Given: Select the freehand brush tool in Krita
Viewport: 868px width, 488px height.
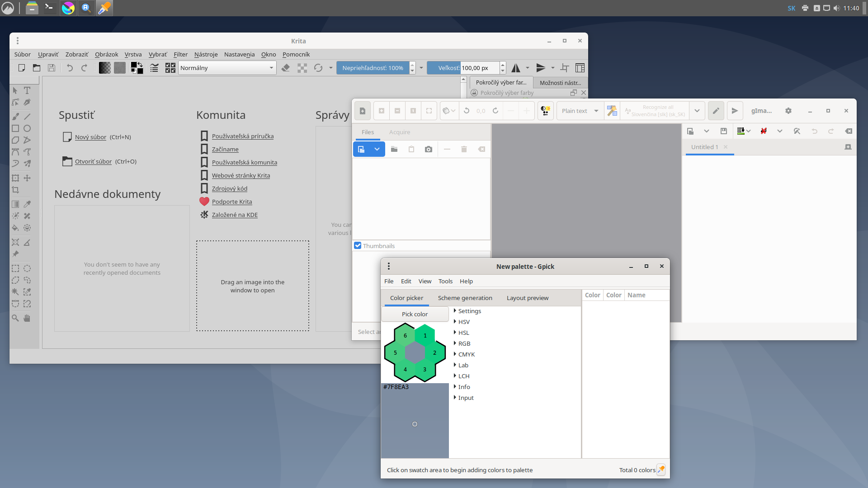Looking at the screenshot, I should 15,117.
